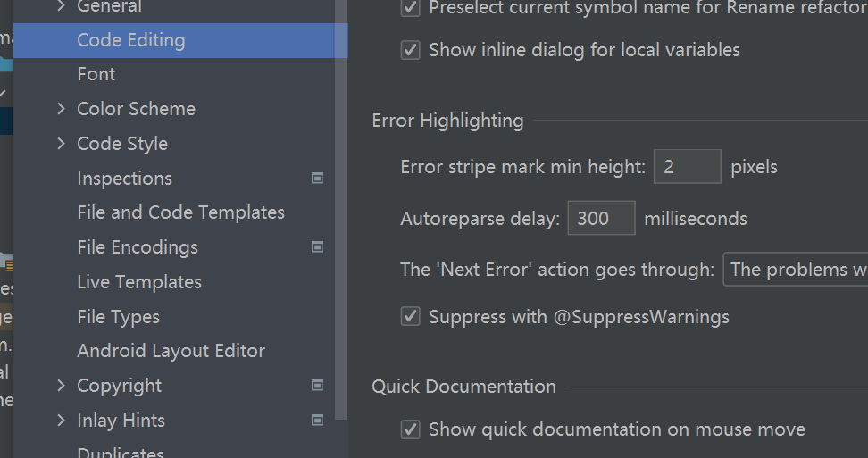Expand the Copyright settings node
Viewport: 868px width, 458px height.
[61, 386]
